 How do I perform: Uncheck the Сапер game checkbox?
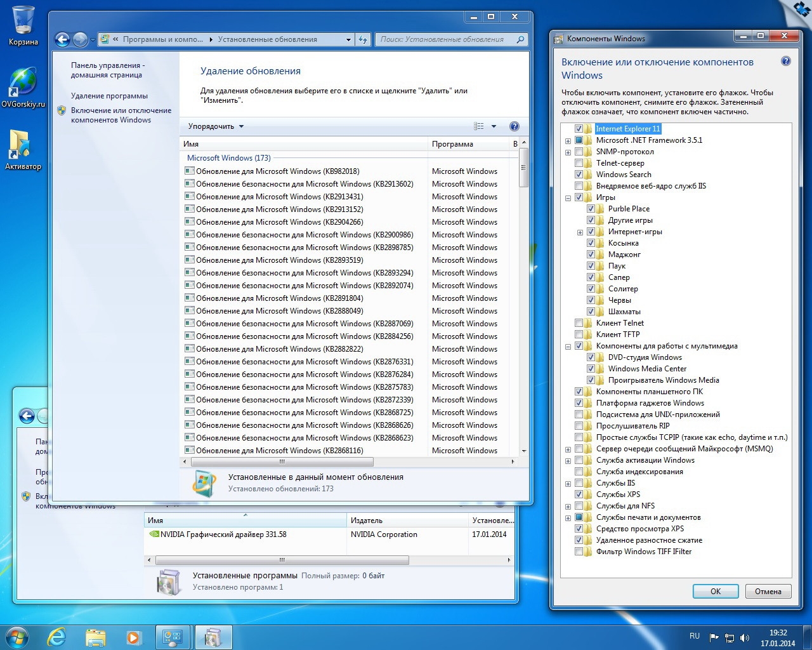tap(591, 277)
